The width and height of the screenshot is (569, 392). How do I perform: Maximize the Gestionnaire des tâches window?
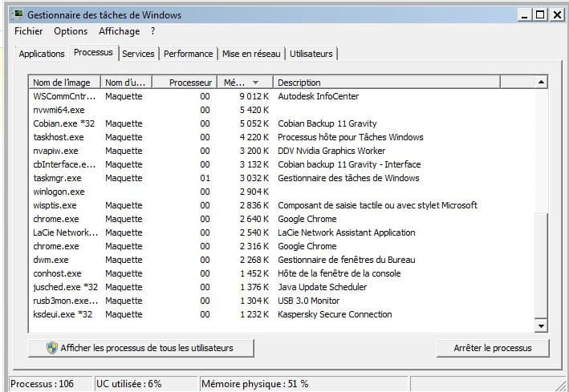tap(540, 15)
